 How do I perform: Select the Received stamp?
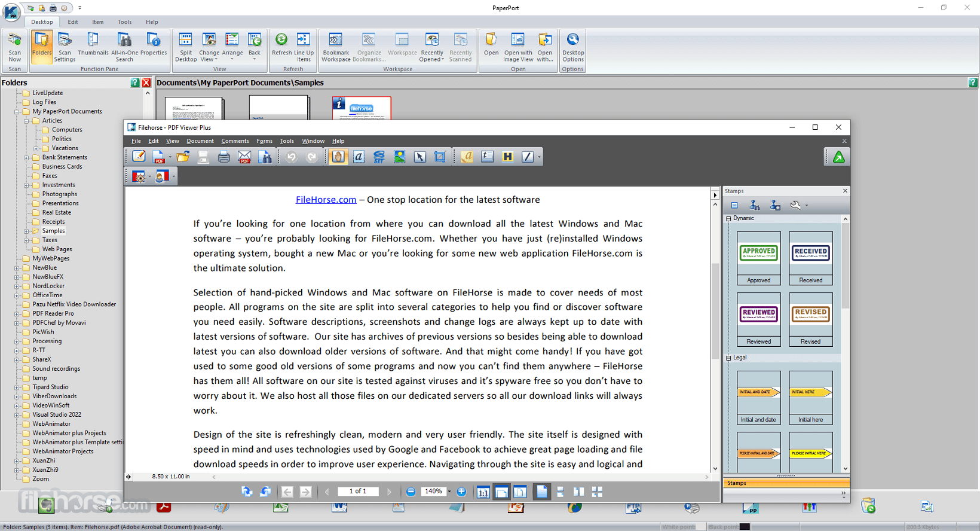click(810, 258)
